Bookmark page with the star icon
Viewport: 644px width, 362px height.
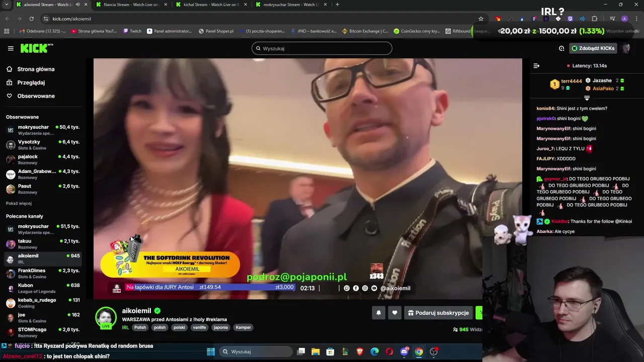tap(481, 19)
